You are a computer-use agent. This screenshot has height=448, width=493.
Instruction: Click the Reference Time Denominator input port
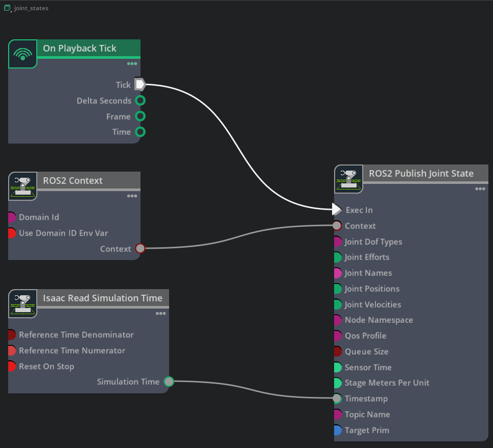pyautogui.click(x=12, y=335)
